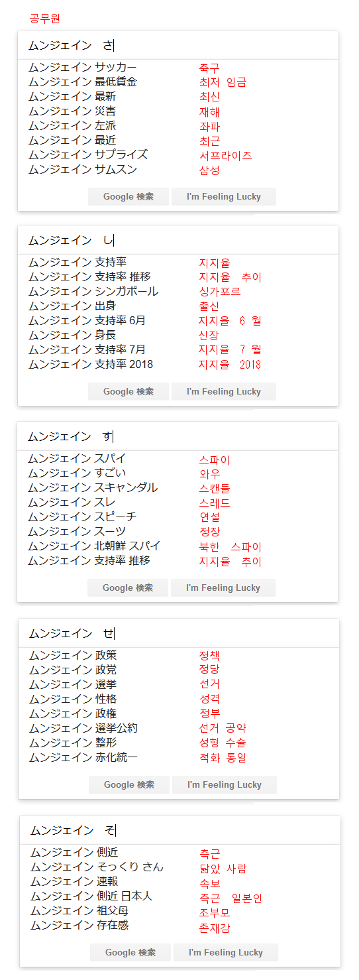Select suggestion ムンジェイン シンガポール
This screenshot has height=980, width=359.
click(x=93, y=292)
